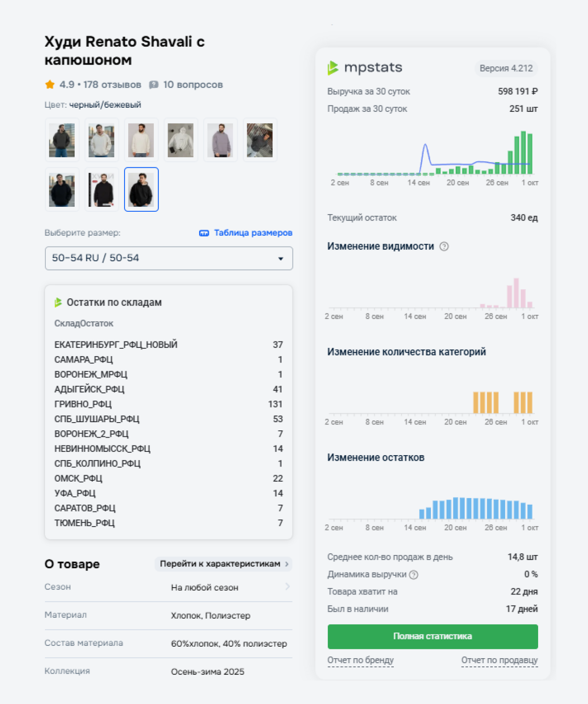This screenshot has height=704, width=588.
Task: Choose the cream beige hoodie color thumbnail
Action: click(141, 140)
